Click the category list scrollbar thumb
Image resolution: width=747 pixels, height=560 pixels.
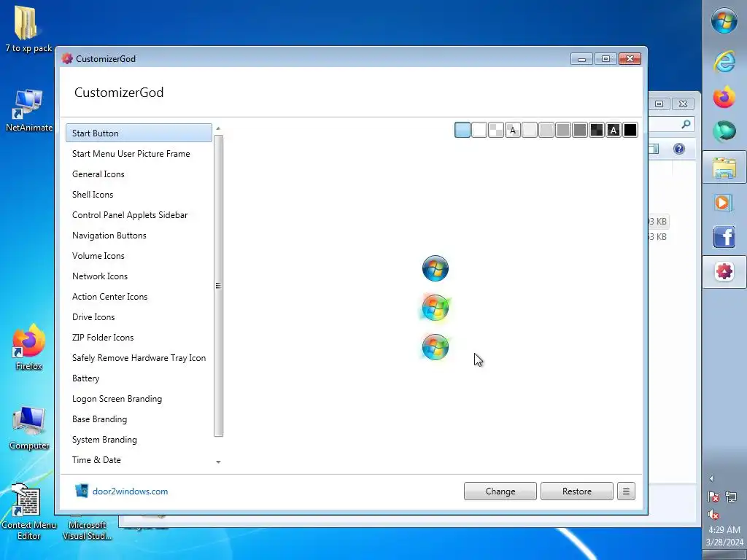pyautogui.click(x=218, y=286)
